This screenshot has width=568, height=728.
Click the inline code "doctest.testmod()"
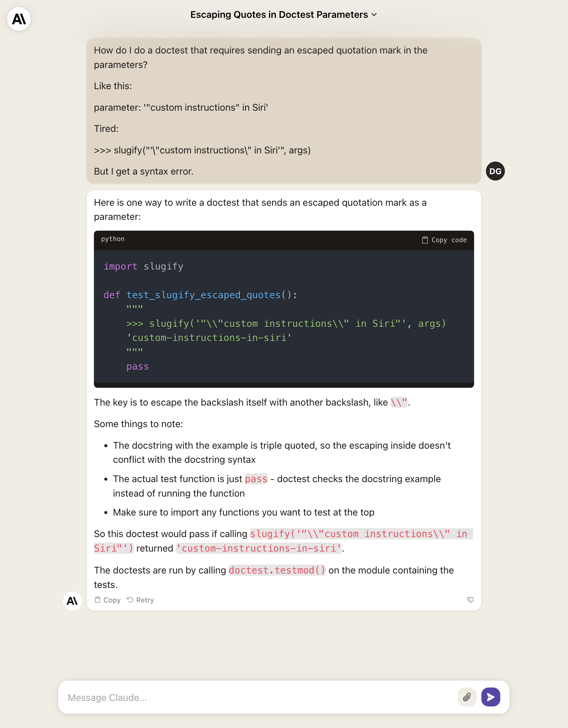click(277, 570)
